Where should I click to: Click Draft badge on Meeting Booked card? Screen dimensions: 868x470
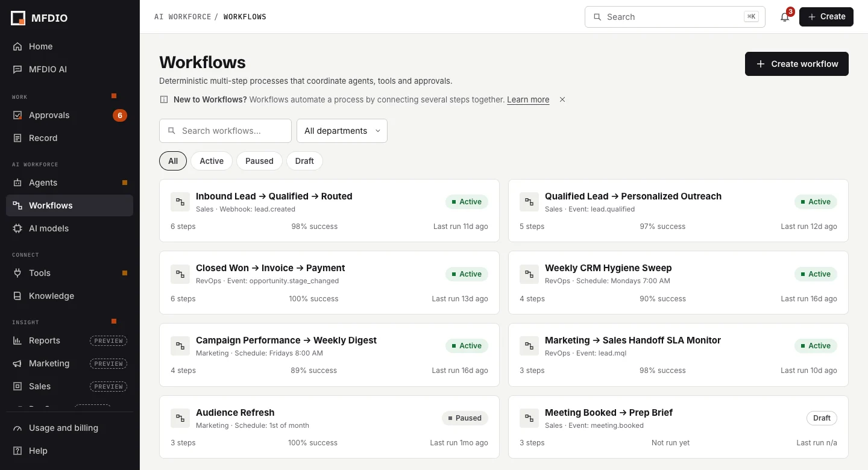tap(822, 418)
